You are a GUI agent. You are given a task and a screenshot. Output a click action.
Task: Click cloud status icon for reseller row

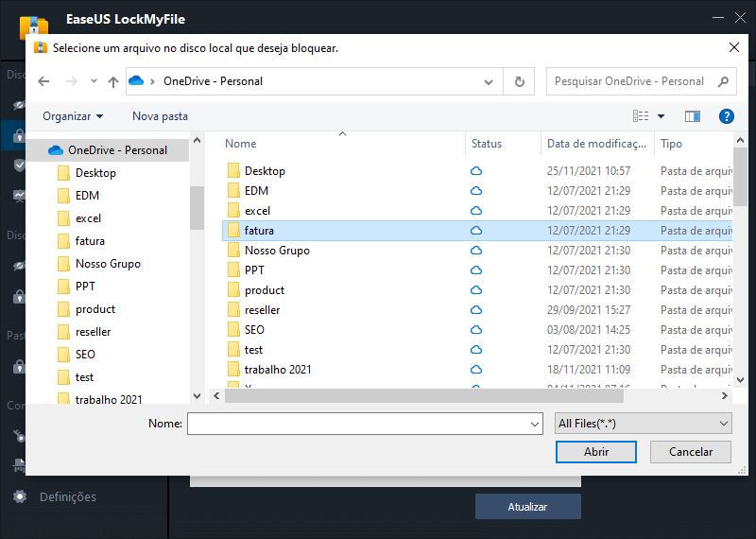pyautogui.click(x=476, y=310)
